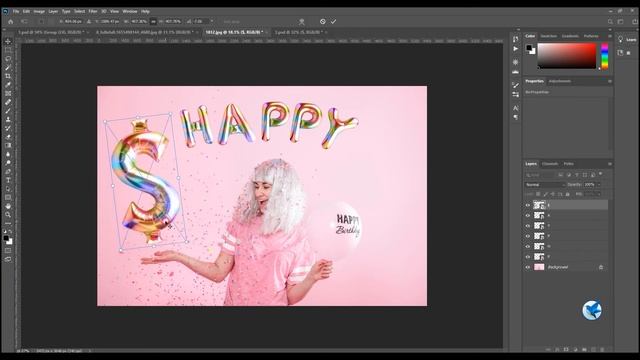Select the Pen tool
The width and height of the screenshot is (640, 360).
pos(8,171)
